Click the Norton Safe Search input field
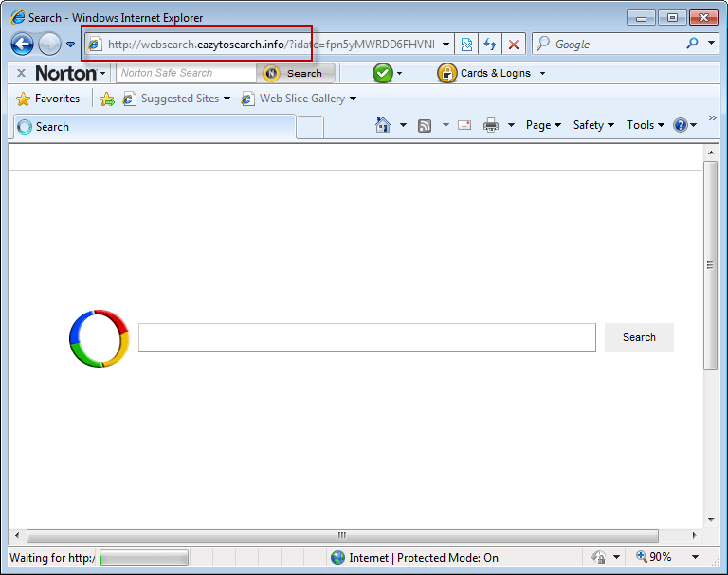The height and width of the screenshot is (575, 728). (x=186, y=73)
